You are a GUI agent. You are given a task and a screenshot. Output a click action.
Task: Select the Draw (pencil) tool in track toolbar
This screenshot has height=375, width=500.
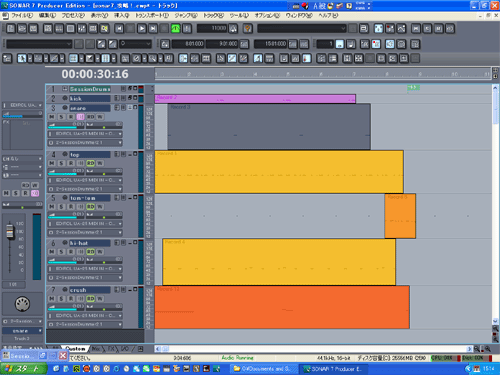pos(54,59)
